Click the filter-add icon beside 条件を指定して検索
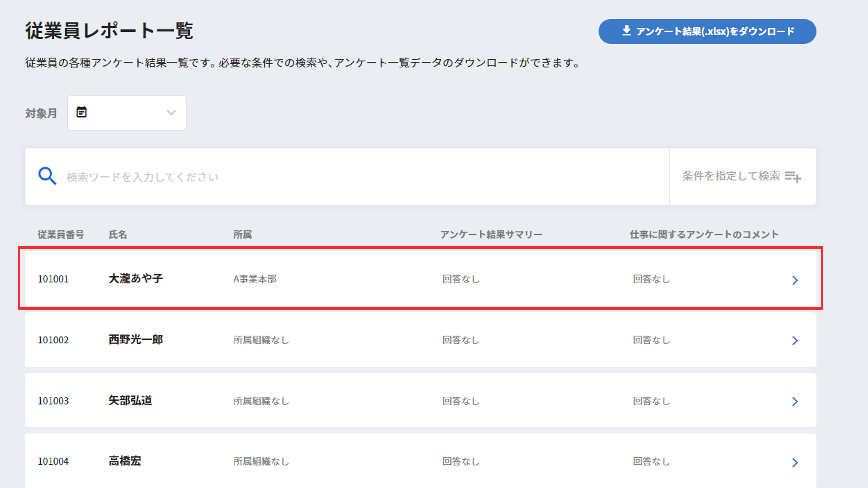 [793, 176]
